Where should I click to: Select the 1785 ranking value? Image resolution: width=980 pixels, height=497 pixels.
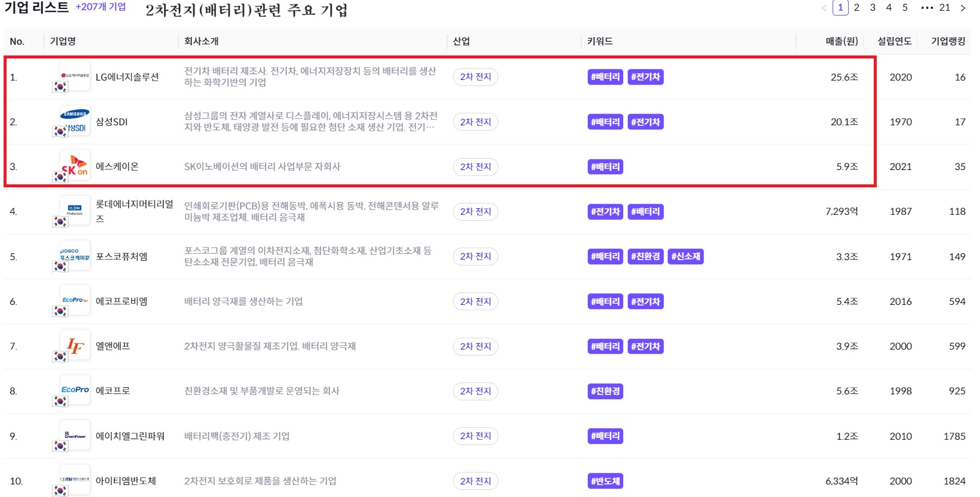click(954, 436)
